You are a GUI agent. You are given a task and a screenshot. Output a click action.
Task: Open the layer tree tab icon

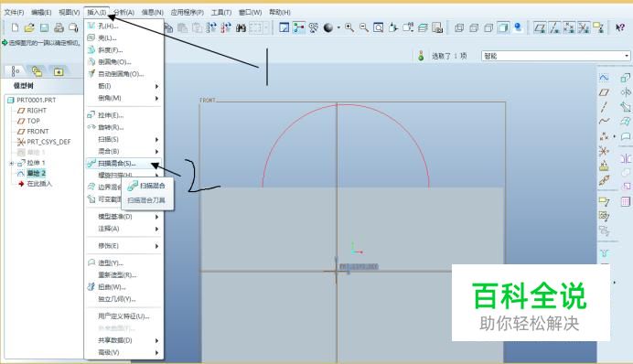click(37, 71)
